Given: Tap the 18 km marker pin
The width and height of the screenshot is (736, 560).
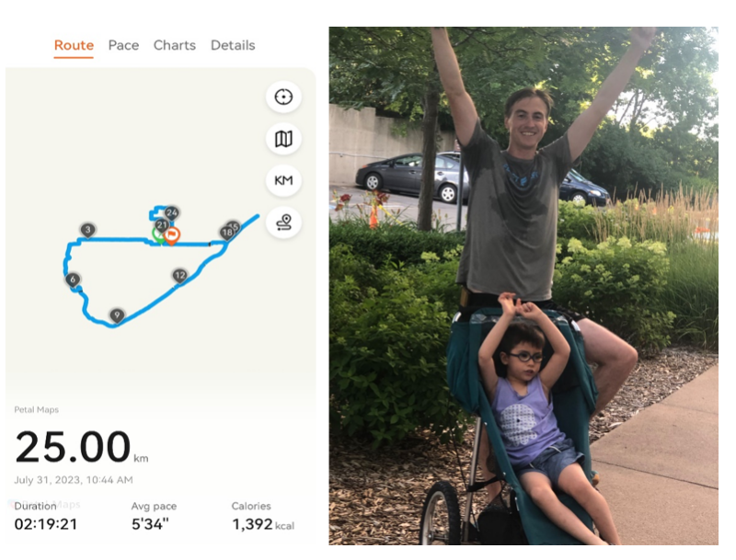Looking at the screenshot, I should (x=225, y=233).
